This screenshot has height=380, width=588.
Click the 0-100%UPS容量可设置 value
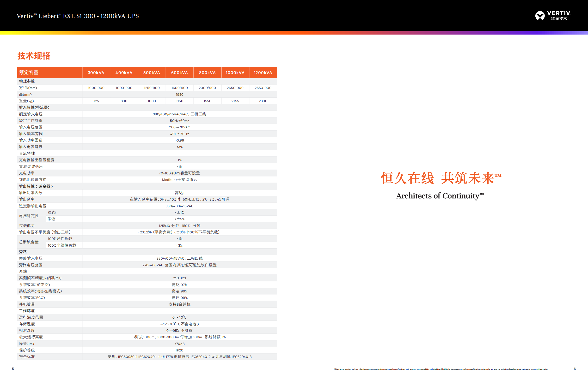180,173
